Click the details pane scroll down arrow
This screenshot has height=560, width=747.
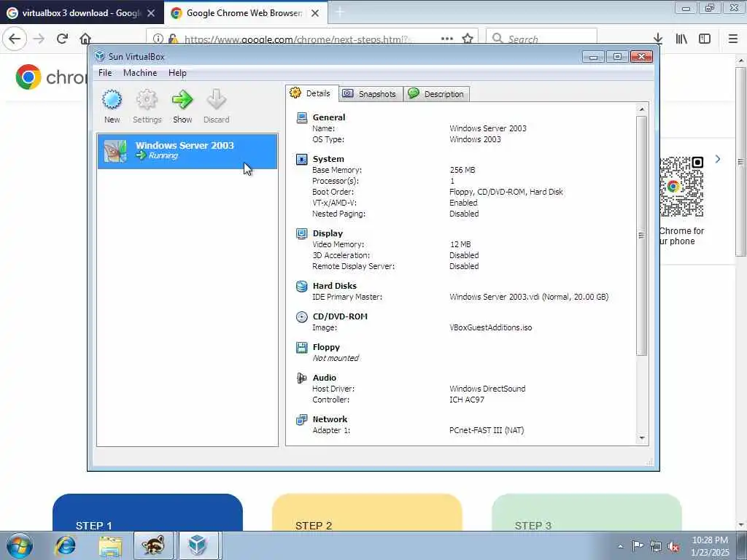[x=642, y=438]
